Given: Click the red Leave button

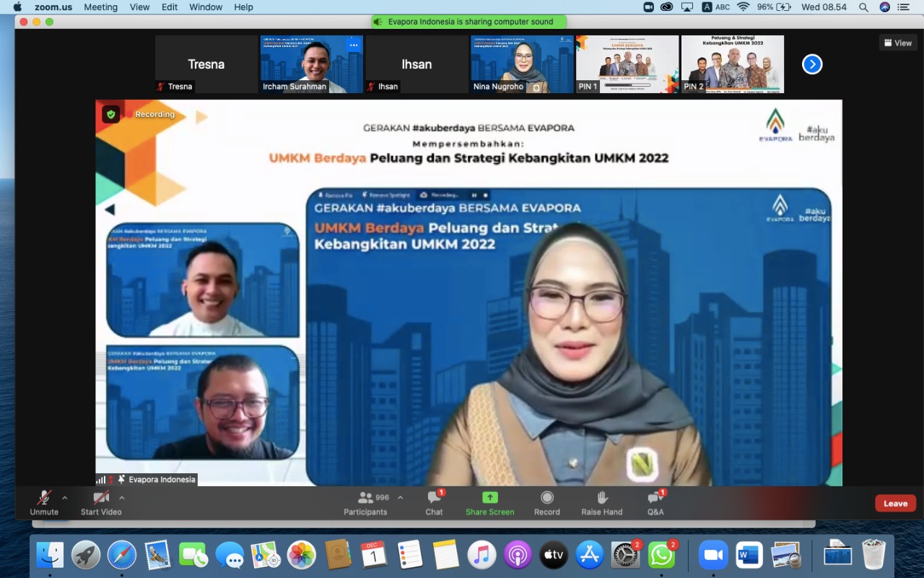Looking at the screenshot, I should [x=895, y=503].
